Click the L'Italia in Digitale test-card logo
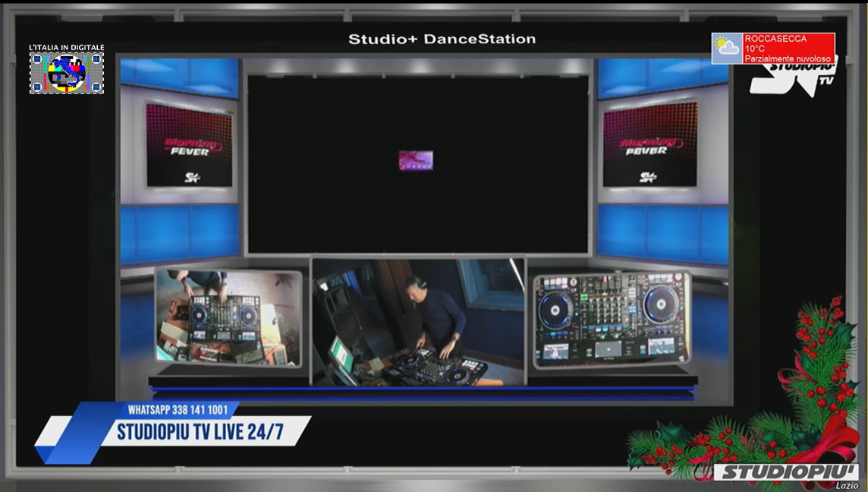The image size is (868, 492). point(67,68)
